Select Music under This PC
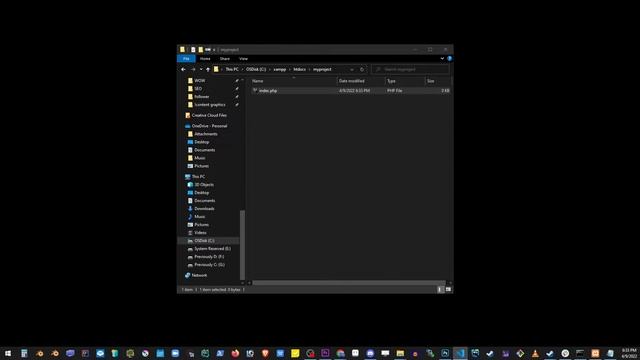 tap(200, 217)
